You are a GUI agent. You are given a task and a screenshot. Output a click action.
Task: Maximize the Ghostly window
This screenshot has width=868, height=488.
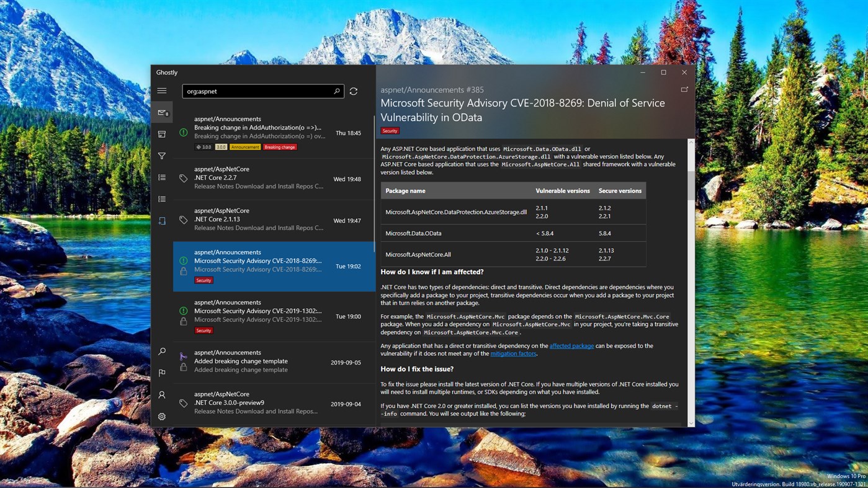[x=663, y=73]
